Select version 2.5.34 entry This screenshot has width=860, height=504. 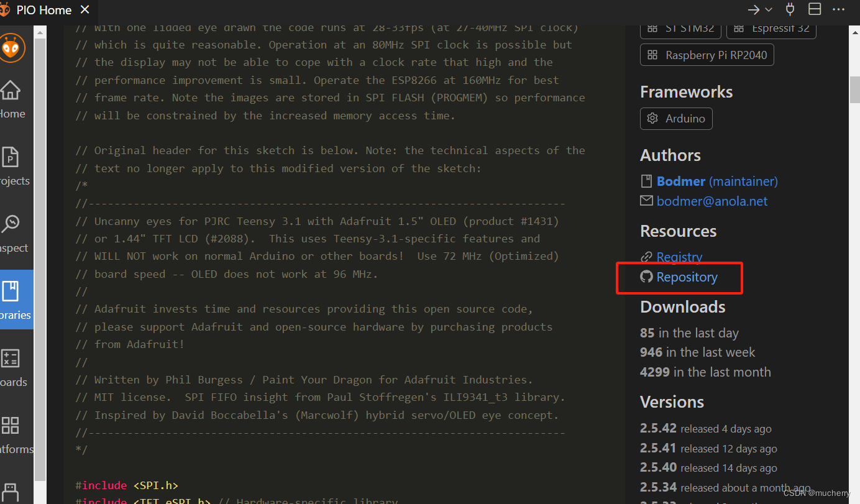click(725, 488)
